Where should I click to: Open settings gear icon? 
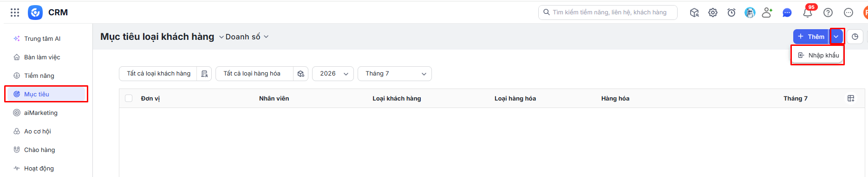(x=713, y=13)
